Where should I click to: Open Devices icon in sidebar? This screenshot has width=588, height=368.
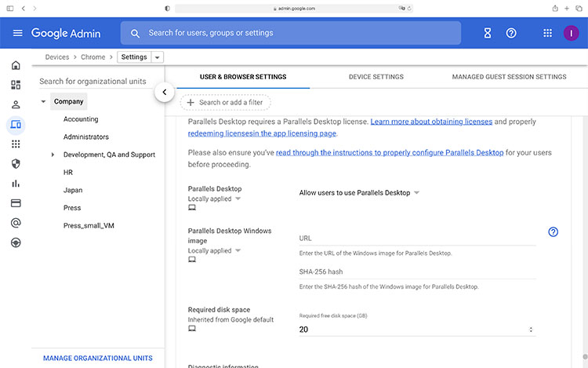[16, 125]
